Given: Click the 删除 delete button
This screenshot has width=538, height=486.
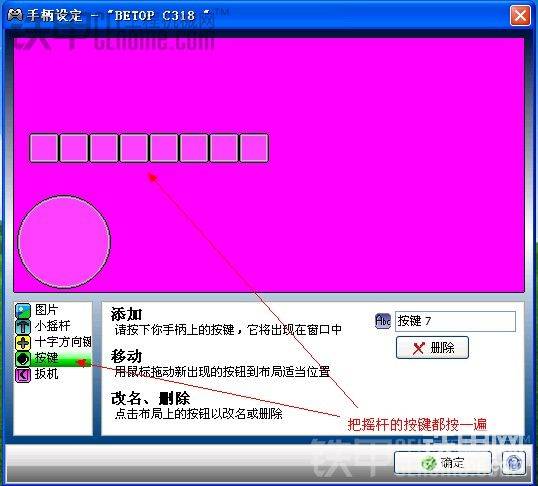Looking at the screenshot, I should click(432, 348).
